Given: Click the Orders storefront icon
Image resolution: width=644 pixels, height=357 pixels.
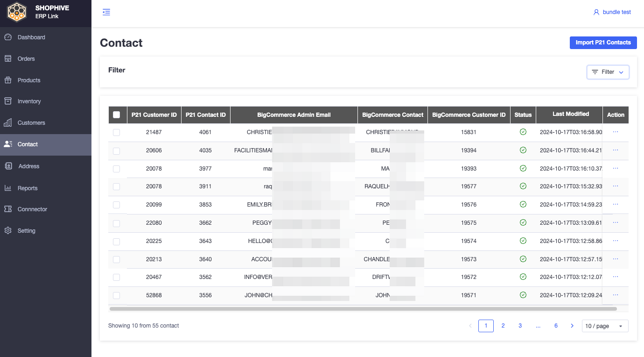Looking at the screenshot, I should pos(8,59).
